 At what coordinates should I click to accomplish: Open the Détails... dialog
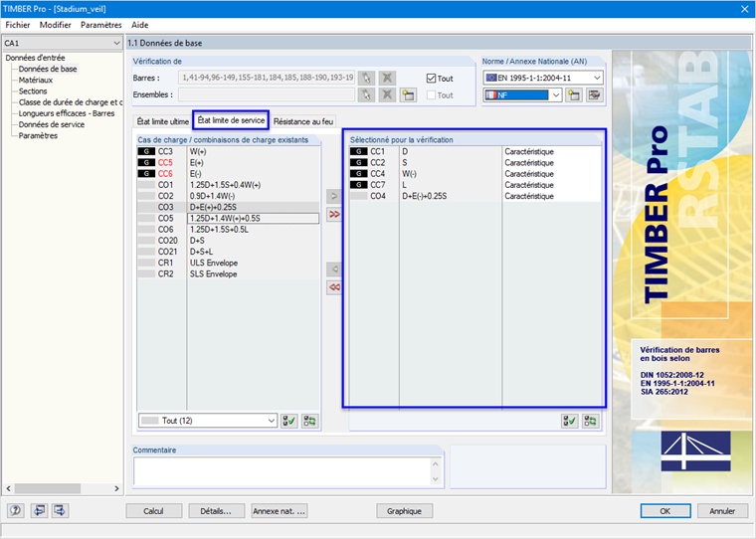coord(216,511)
